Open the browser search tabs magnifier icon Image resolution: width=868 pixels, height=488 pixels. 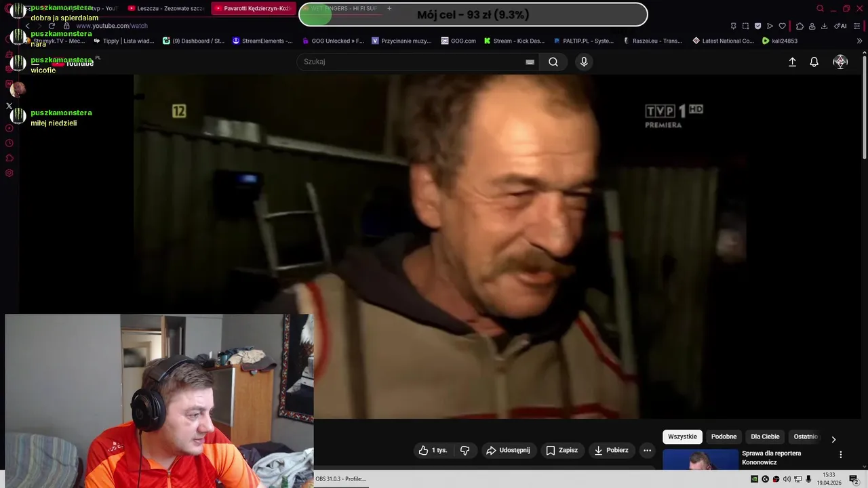point(820,8)
